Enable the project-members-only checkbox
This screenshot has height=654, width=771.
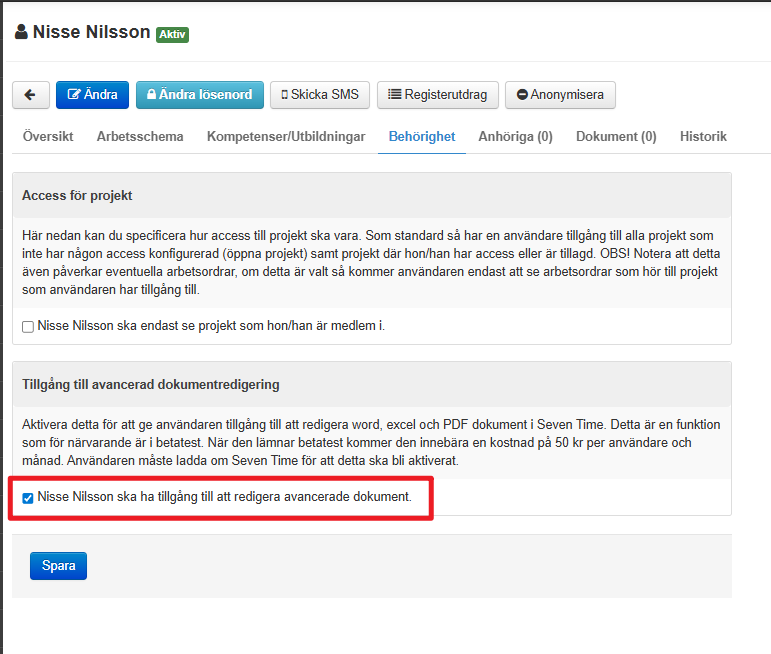(28, 326)
